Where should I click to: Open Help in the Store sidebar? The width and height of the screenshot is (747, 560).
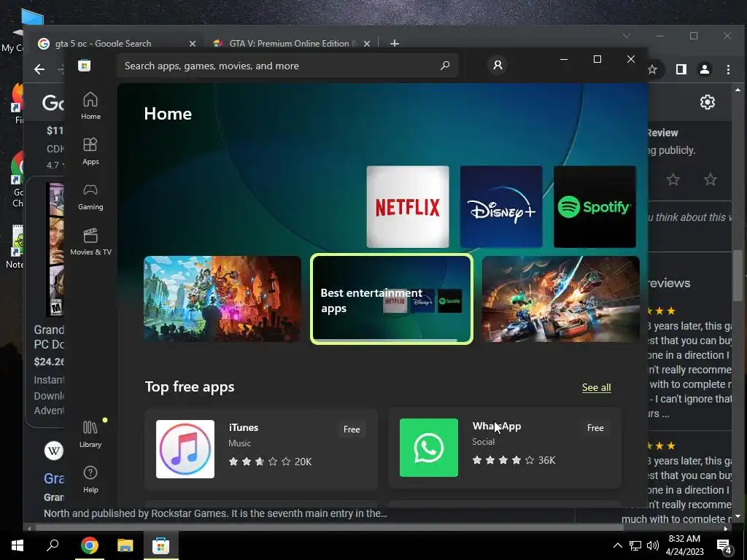coord(90,479)
